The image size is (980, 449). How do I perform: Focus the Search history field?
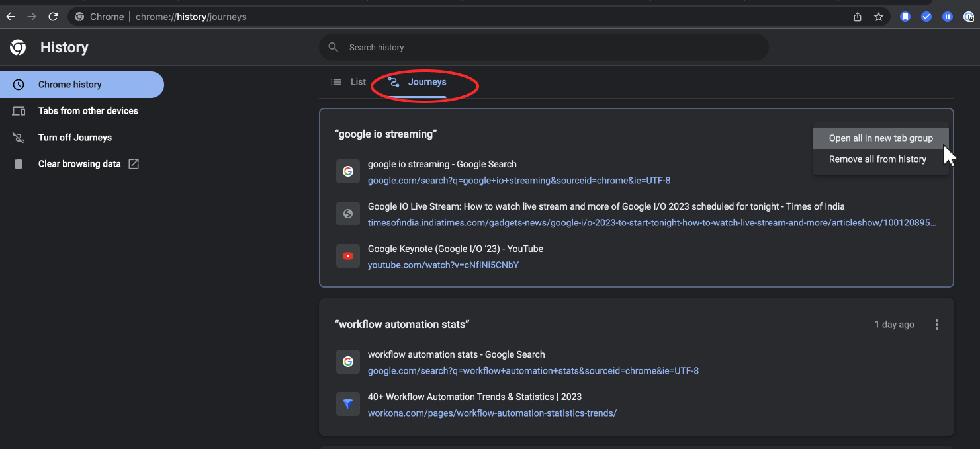(x=544, y=47)
